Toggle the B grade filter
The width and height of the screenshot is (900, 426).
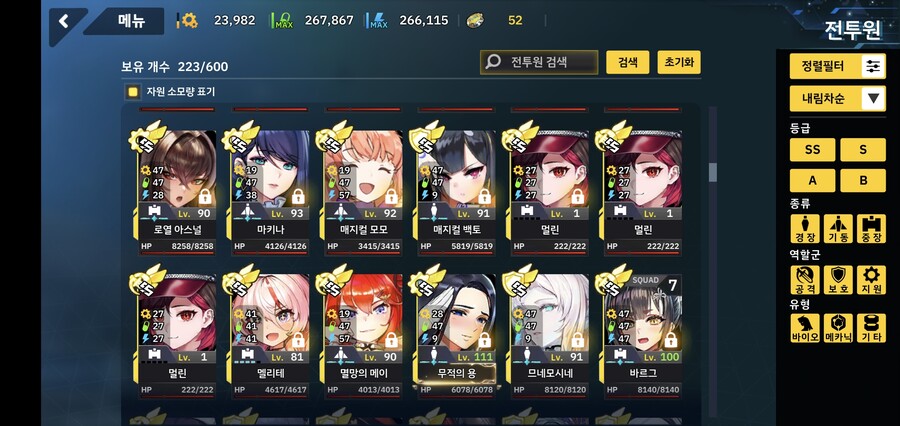(x=863, y=180)
